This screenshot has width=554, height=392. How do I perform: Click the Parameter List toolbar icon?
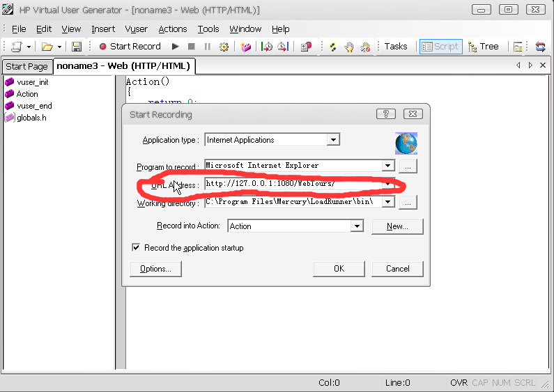306,47
